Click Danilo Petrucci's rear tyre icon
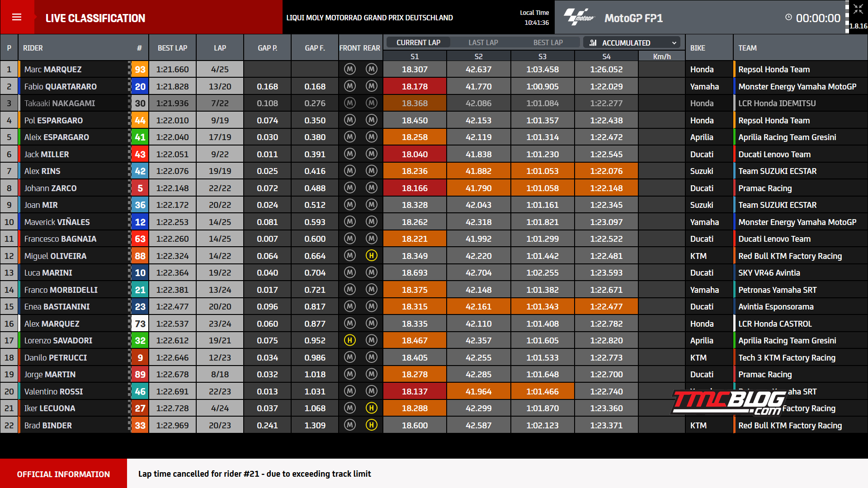The height and width of the screenshot is (488, 868). (372, 357)
